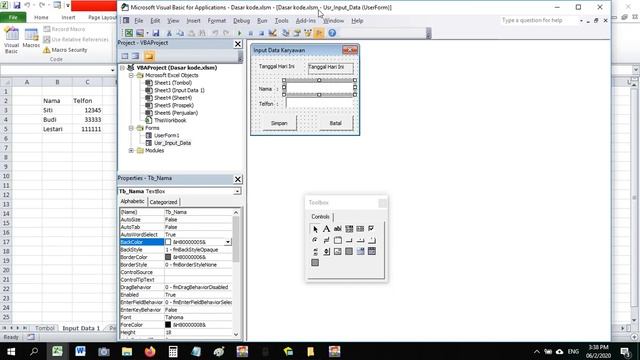Click the BorderColor gray color swatch

click(x=168, y=257)
